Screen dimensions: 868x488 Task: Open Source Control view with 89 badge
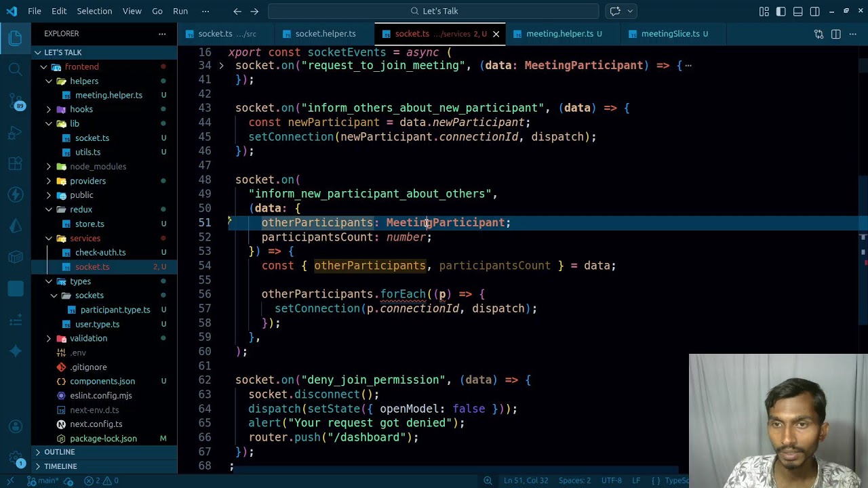coord(15,102)
